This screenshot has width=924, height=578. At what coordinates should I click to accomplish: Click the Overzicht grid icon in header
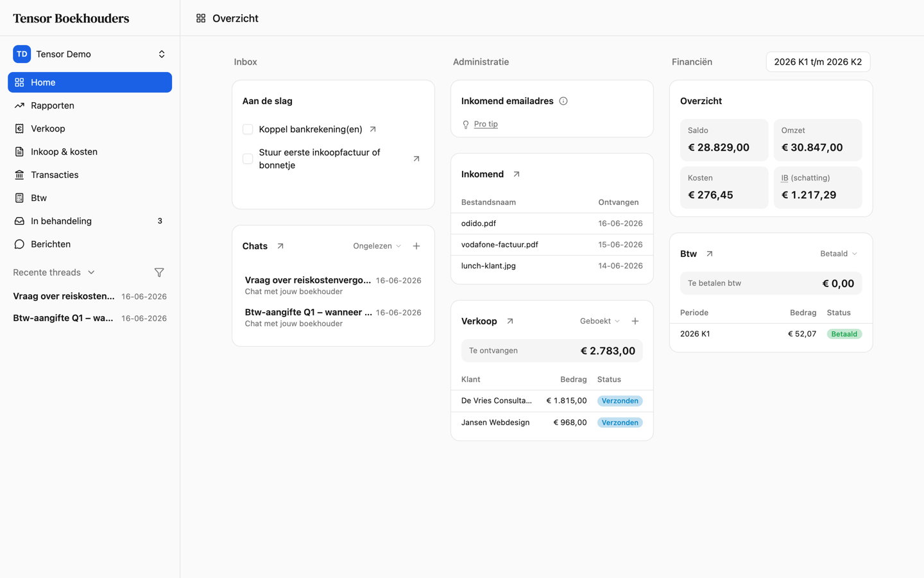coord(201,19)
